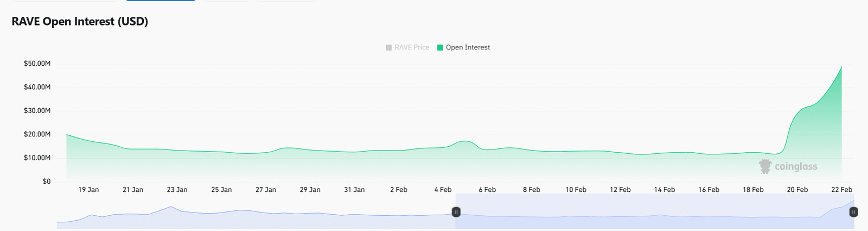The width and height of the screenshot is (868, 231).
Task: Click the $0 y-axis label
Action: coord(47,182)
